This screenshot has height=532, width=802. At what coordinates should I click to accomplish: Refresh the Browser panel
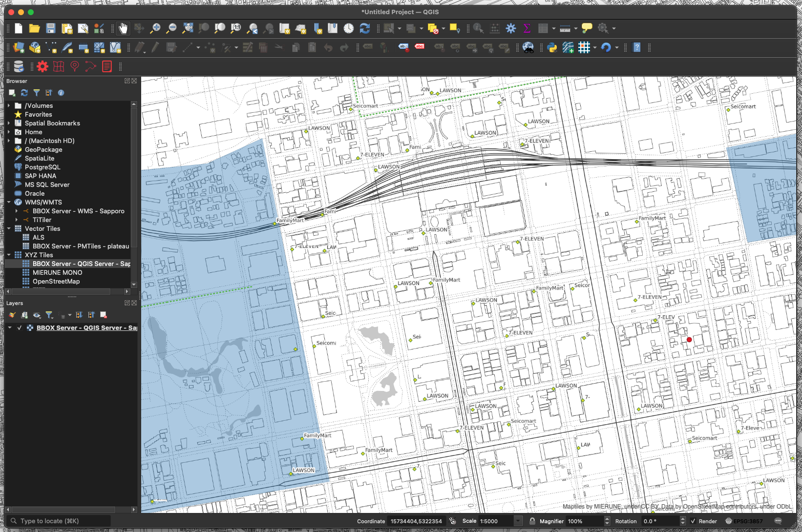pyautogui.click(x=24, y=93)
